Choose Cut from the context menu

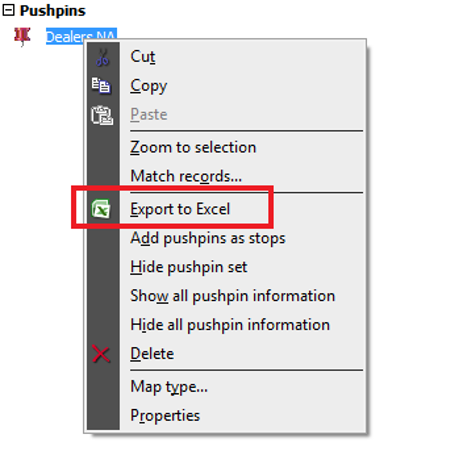click(143, 57)
